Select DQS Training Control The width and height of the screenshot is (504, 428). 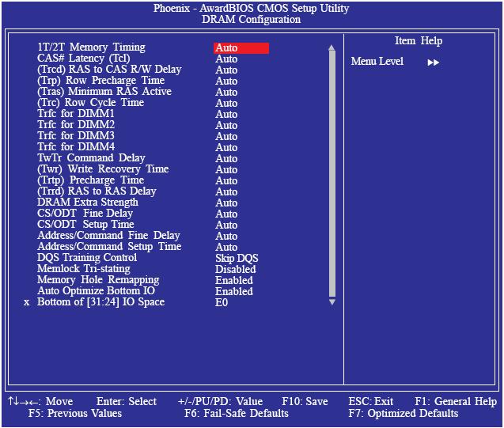pyautogui.click(x=87, y=258)
